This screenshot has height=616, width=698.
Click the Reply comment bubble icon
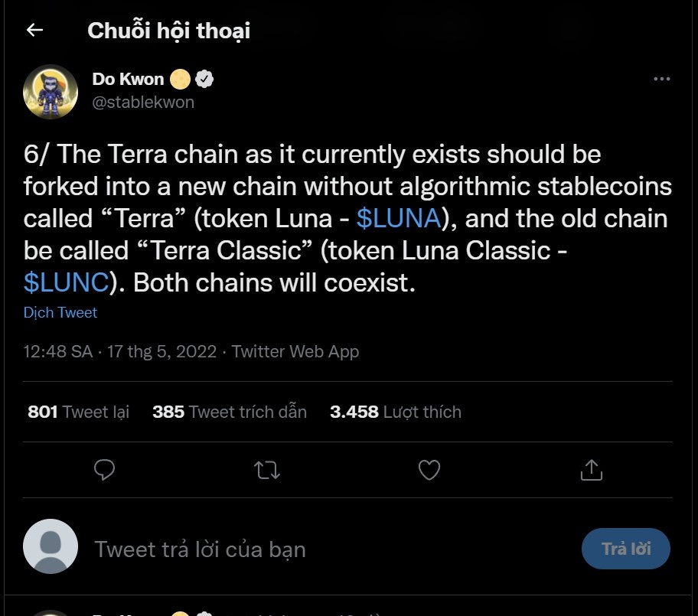(104, 471)
